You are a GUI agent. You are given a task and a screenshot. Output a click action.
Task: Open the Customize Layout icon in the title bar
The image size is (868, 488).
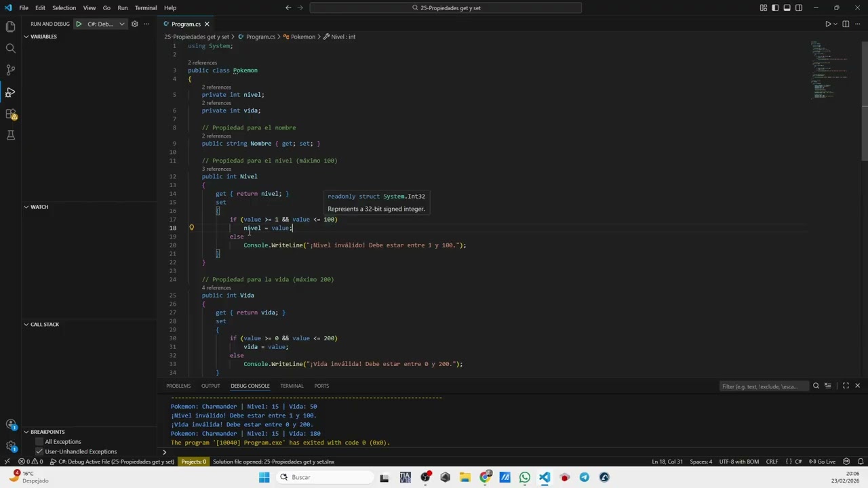[x=764, y=8]
